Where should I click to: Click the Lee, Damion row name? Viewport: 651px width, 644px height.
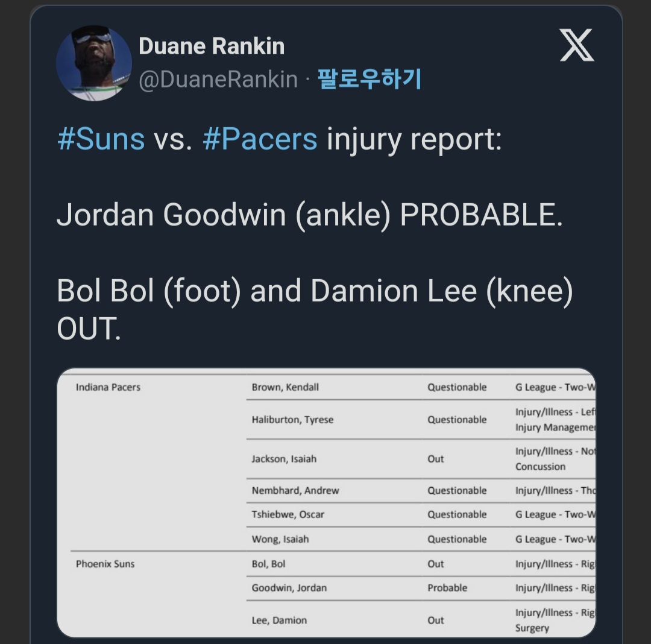(x=279, y=620)
